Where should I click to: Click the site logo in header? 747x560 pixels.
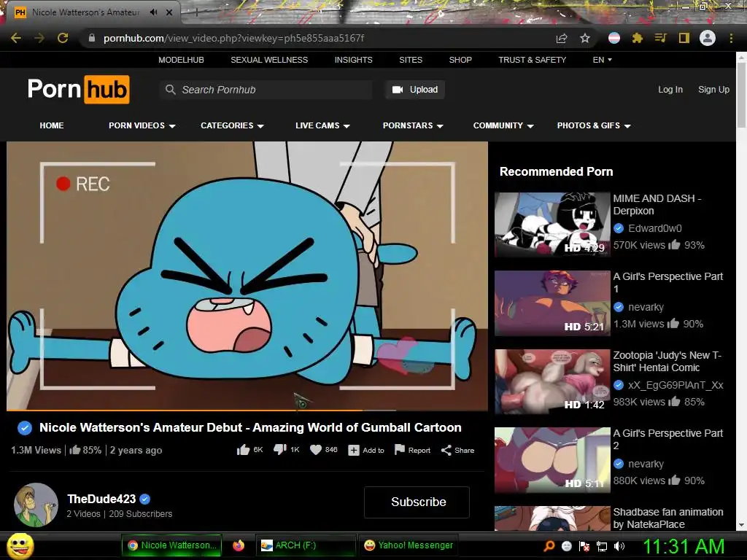pyautogui.click(x=79, y=90)
